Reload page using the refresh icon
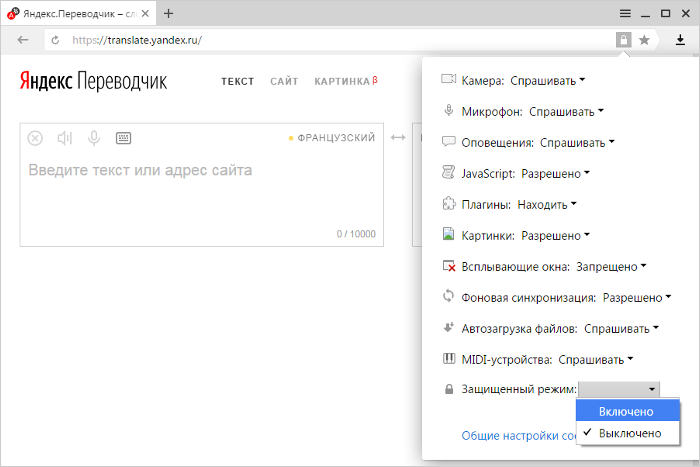700x467 pixels. (55, 40)
